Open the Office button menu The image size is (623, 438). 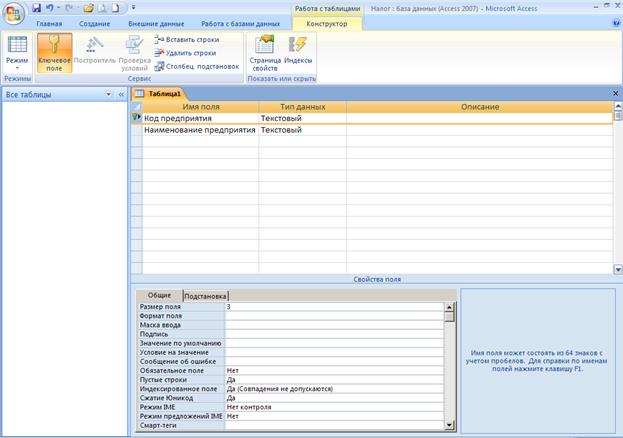[x=14, y=14]
